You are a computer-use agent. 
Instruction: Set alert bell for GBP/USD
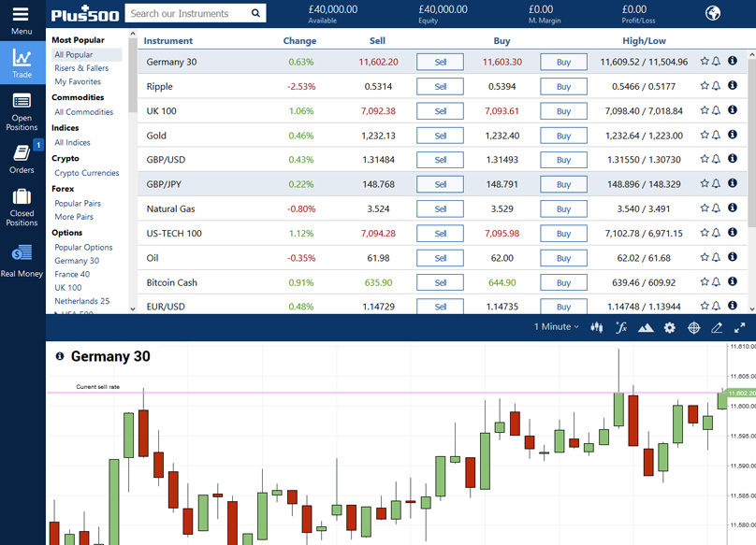717,159
